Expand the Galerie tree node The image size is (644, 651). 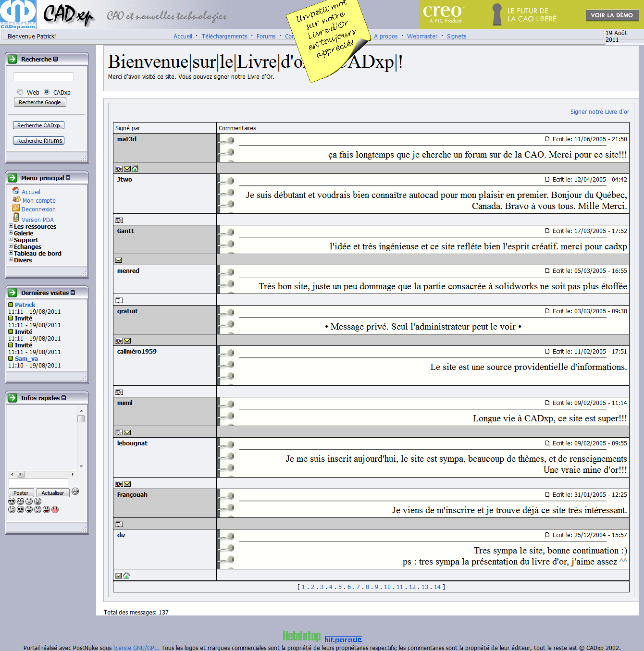pos(11,233)
